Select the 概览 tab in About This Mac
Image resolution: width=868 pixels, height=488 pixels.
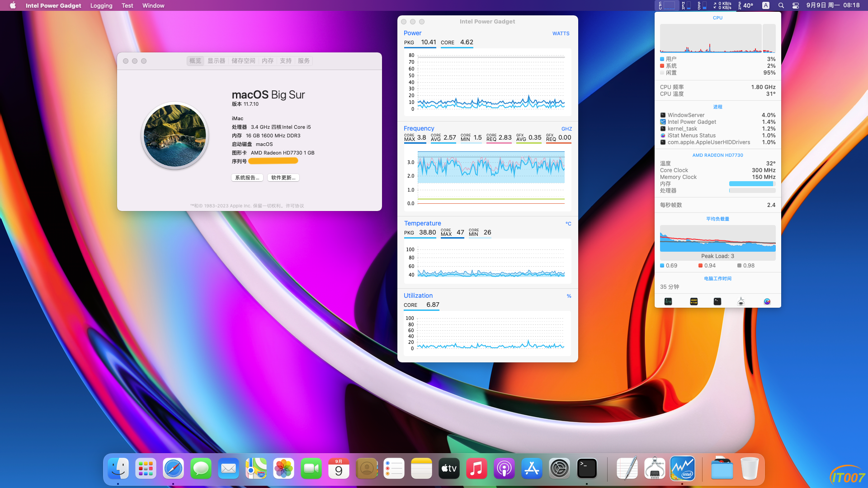tap(195, 61)
